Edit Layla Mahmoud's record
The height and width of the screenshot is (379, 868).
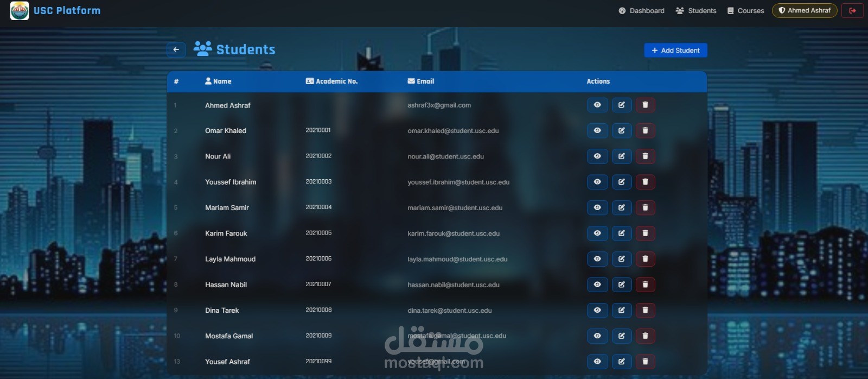pos(622,259)
